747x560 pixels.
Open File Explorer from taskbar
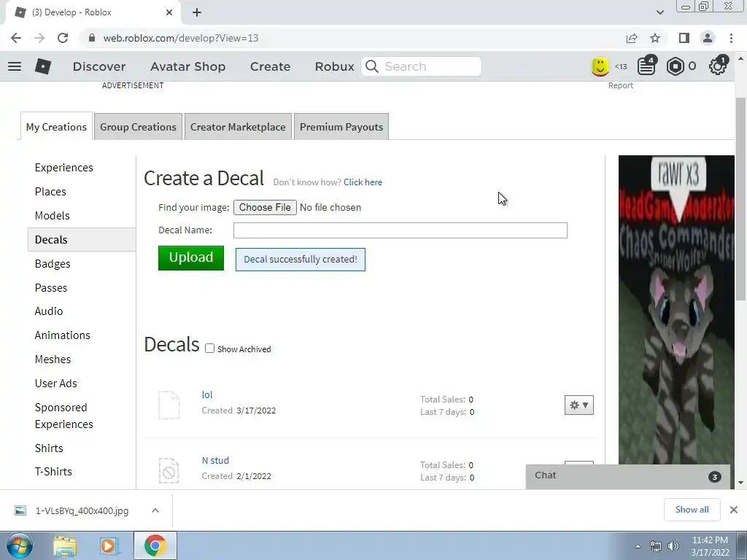[65, 545]
